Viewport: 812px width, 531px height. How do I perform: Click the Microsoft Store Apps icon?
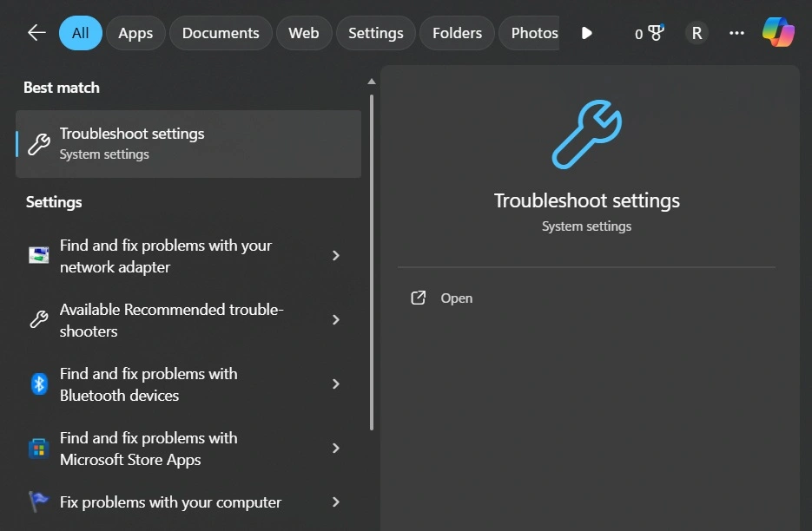point(39,449)
